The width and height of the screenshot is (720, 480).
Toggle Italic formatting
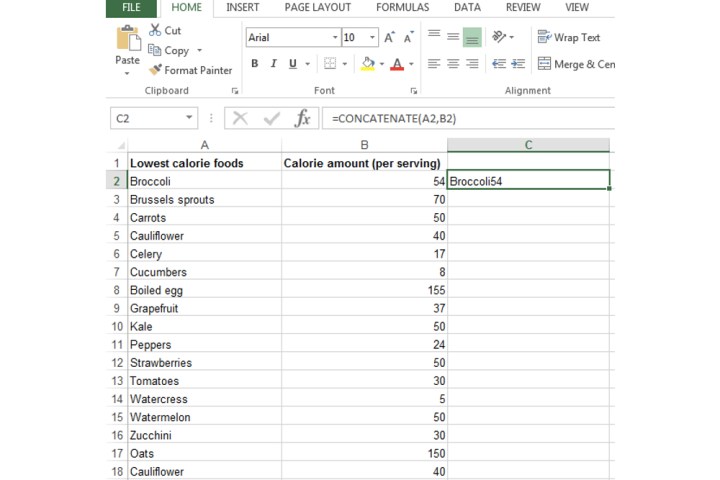tap(274, 64)
